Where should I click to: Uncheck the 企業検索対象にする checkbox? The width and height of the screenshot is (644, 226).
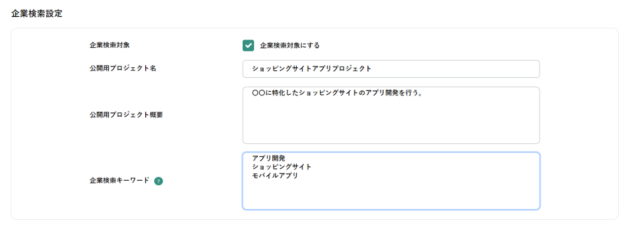[x=248, y=46]
